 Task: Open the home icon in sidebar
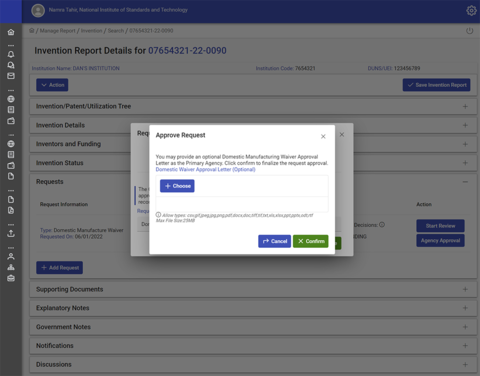click(x=11, y=32)
